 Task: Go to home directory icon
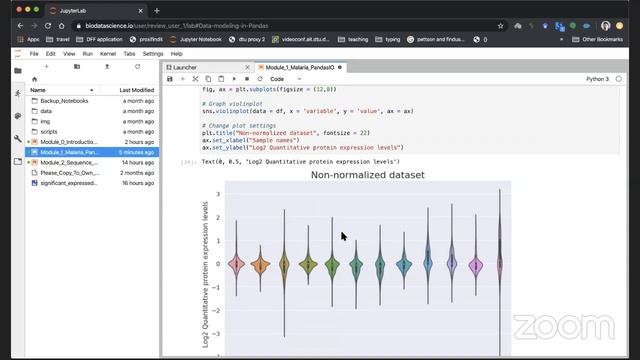pyautogui.click(x=34, y=79)
